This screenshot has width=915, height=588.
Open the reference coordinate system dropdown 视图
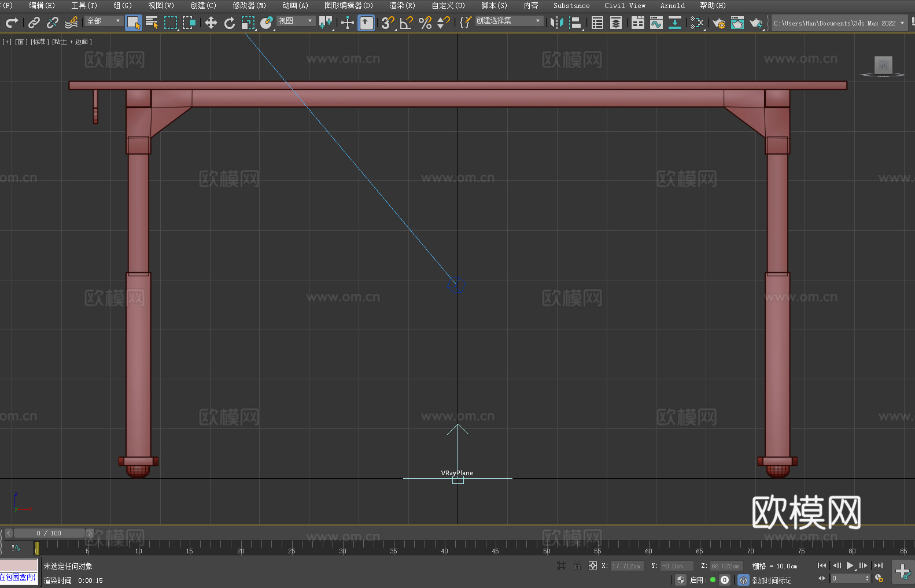pos(296,21)
